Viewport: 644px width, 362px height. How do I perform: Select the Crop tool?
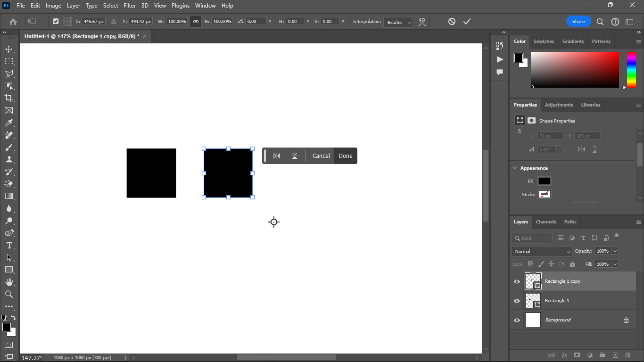click(x=9, y=98)
